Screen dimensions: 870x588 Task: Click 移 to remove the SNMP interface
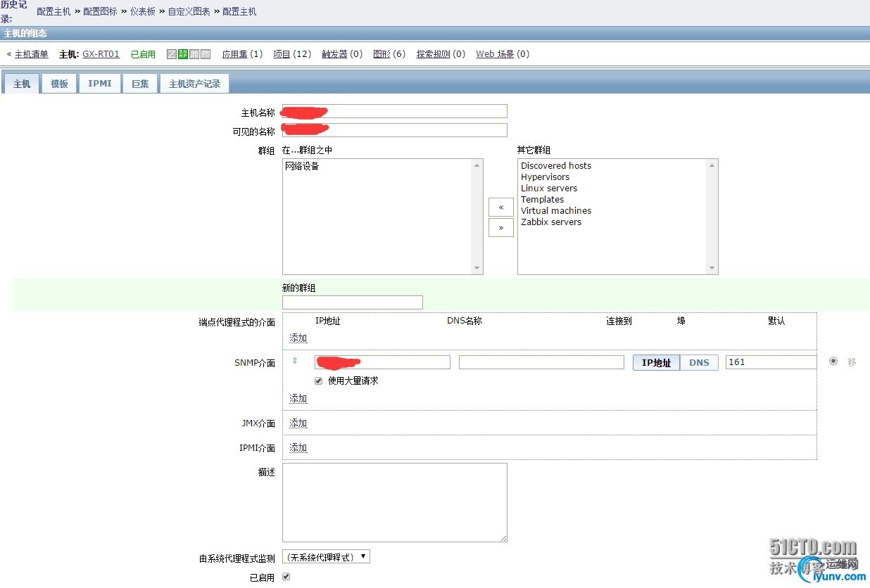[x=852, y=362]
